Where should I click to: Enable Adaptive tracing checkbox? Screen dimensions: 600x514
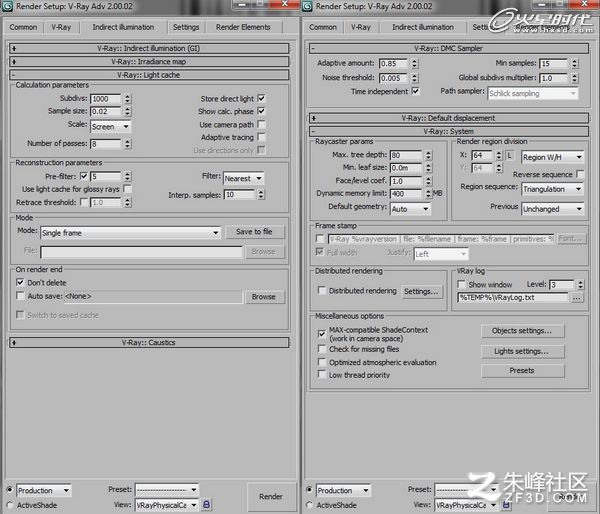(x=261, y=137)
